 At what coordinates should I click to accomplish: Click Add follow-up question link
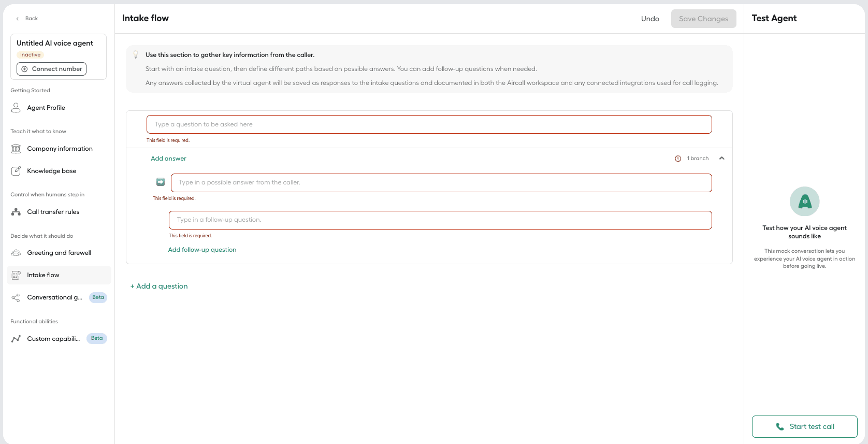[202, 250]
